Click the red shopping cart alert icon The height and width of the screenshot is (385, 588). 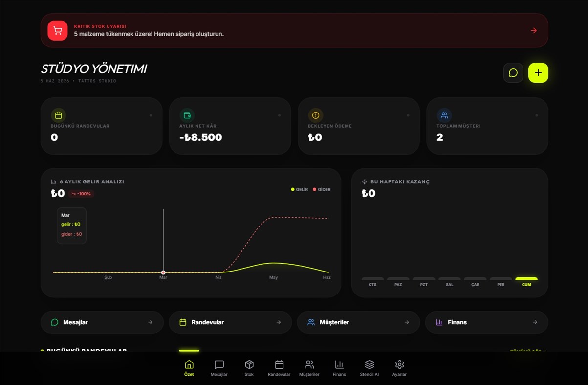coord(58,30)
